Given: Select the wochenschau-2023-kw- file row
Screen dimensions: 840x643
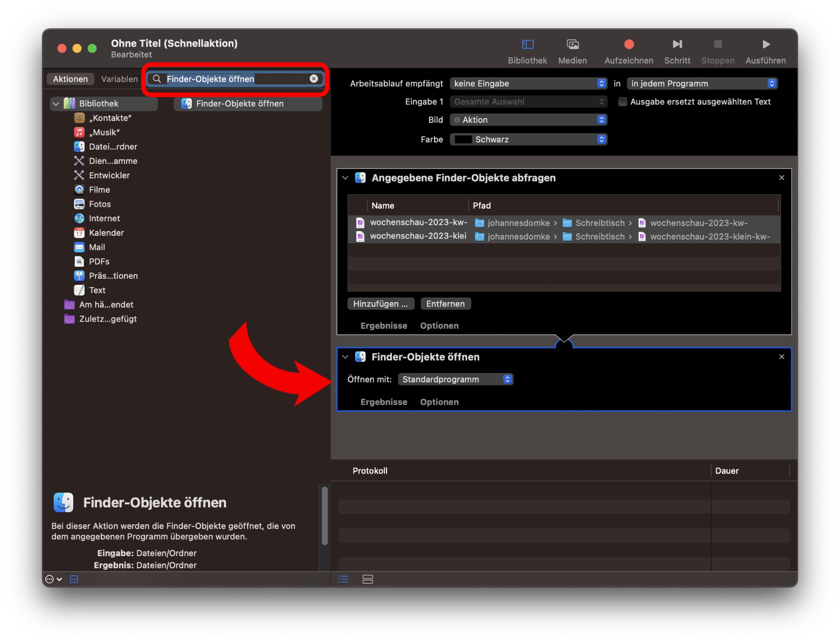Looking at the screenshot, I should tap(564, 223).
